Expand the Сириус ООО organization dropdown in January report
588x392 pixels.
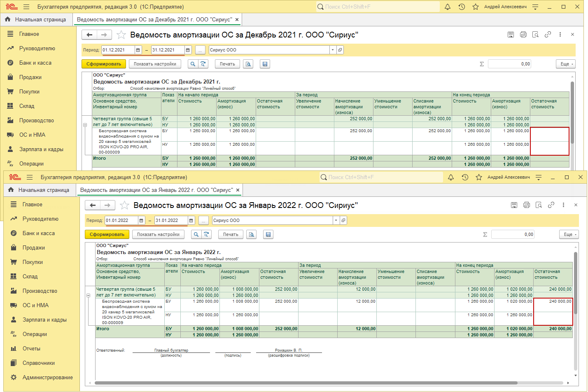point(336,220)
